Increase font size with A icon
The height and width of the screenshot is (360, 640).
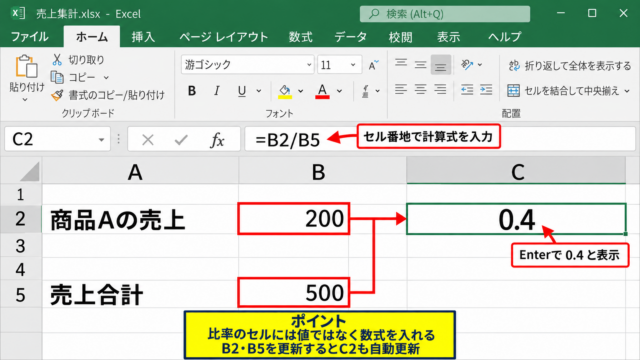373,65
